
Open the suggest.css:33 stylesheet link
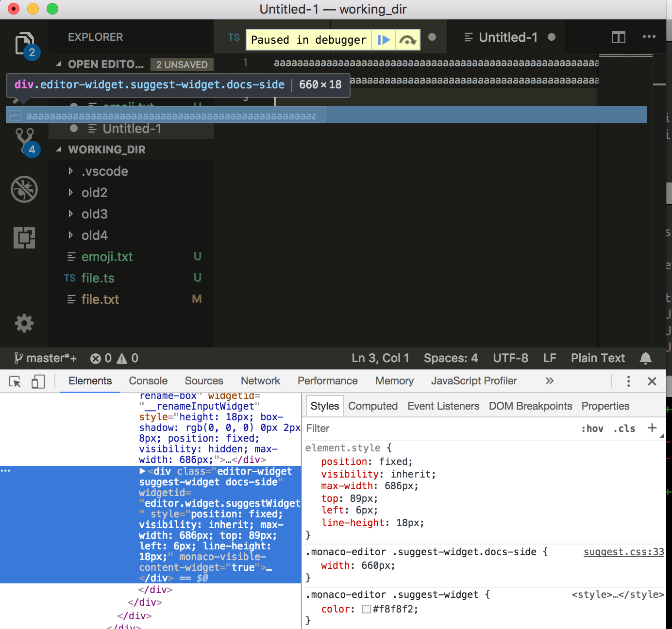[623, 552]
